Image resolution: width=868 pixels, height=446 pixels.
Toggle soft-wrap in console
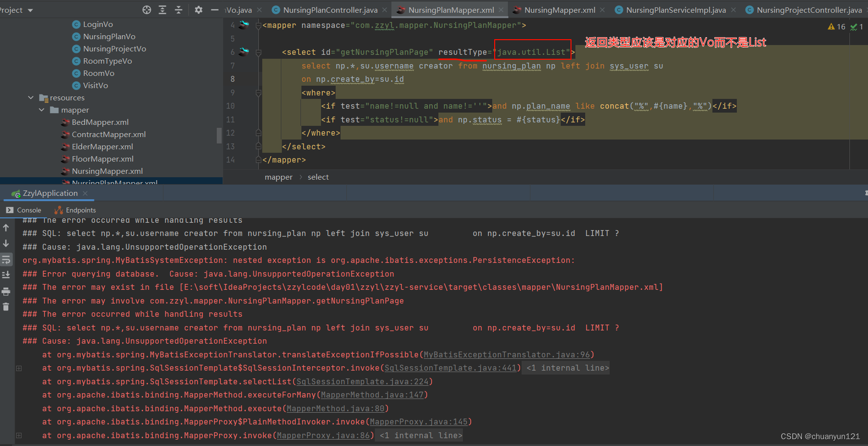(6, 259)
